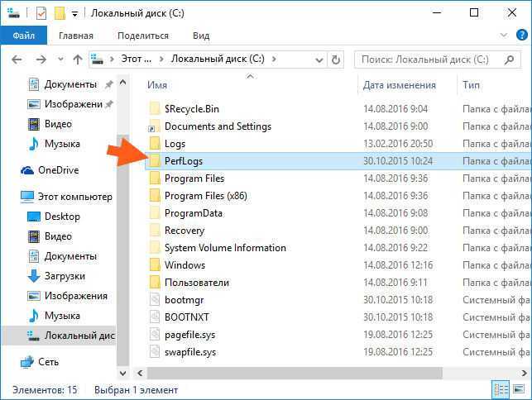Viewport: 532px width, 400px height.
Task: Sort by the Имя column header
Action: tap(157, 85)
